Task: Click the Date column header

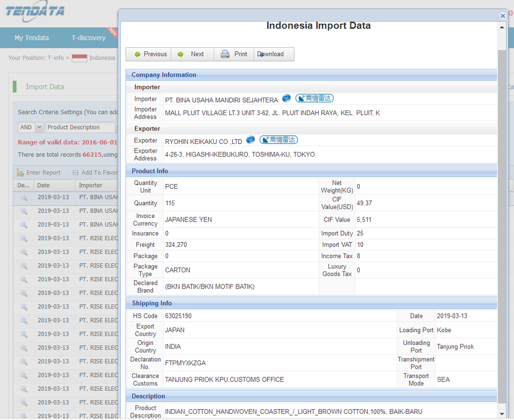Action: pos(44,186)
